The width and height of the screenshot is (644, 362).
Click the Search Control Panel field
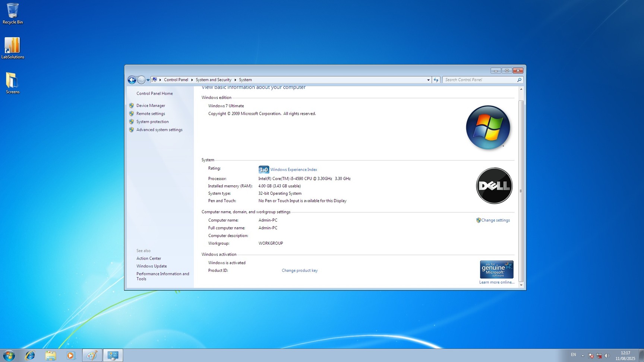479,80
